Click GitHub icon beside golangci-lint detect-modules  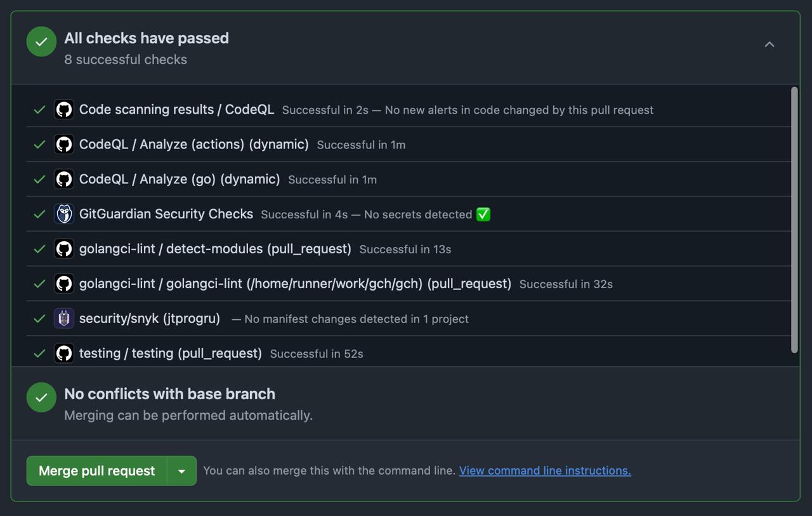click(x=63, y=249)
